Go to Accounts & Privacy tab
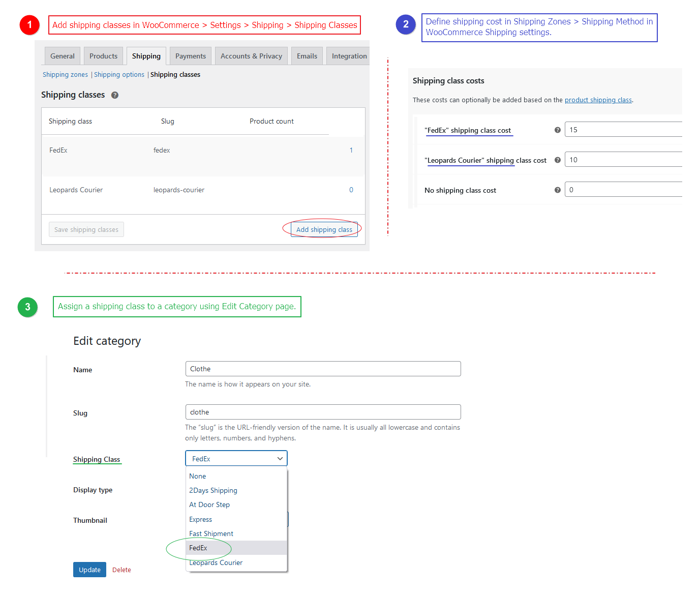The width and height of the screenshot is (700, 594). click(x=252, y=56)
